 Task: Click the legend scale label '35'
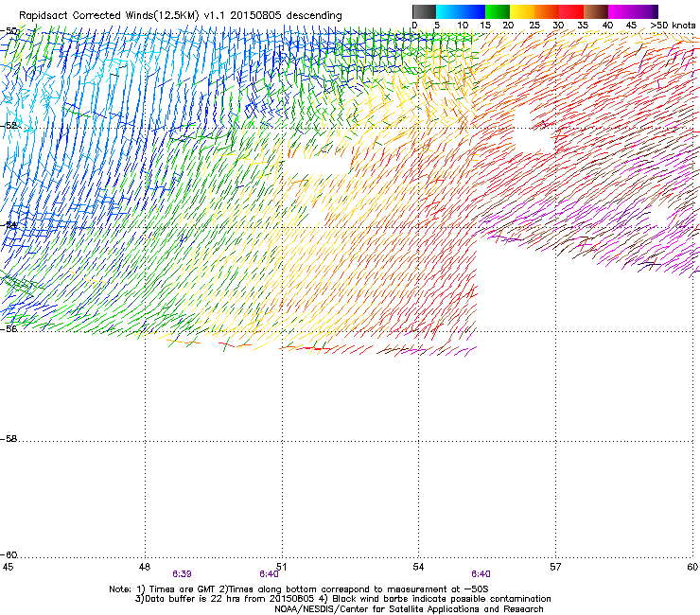[583, 26]
